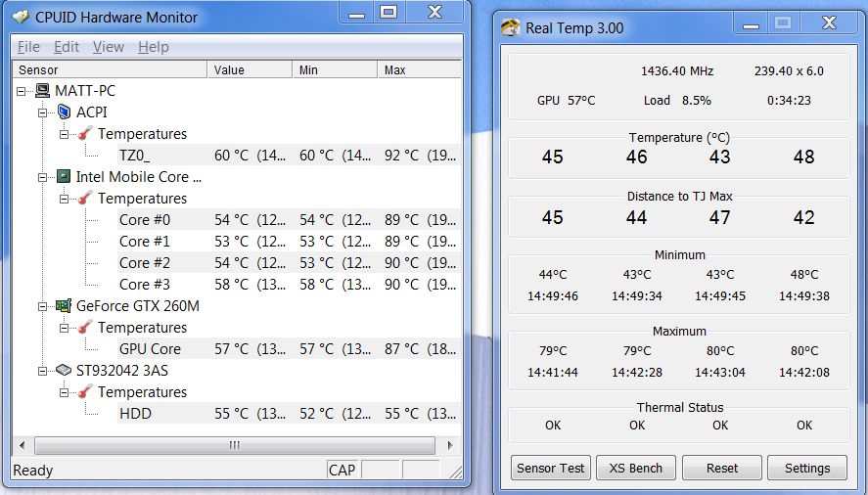Click the left scroll arrow in Hardware Monitor

coord(23,445)
